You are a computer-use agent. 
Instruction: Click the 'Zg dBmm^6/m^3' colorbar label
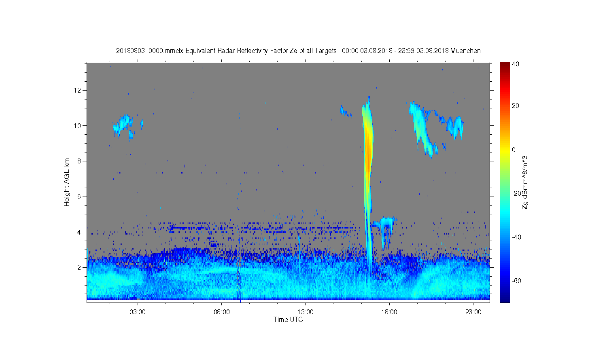coord(525,183)
